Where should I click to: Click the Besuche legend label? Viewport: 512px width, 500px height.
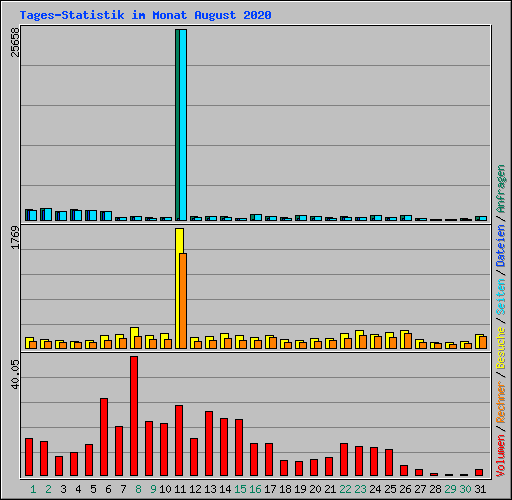click(501, 347)
